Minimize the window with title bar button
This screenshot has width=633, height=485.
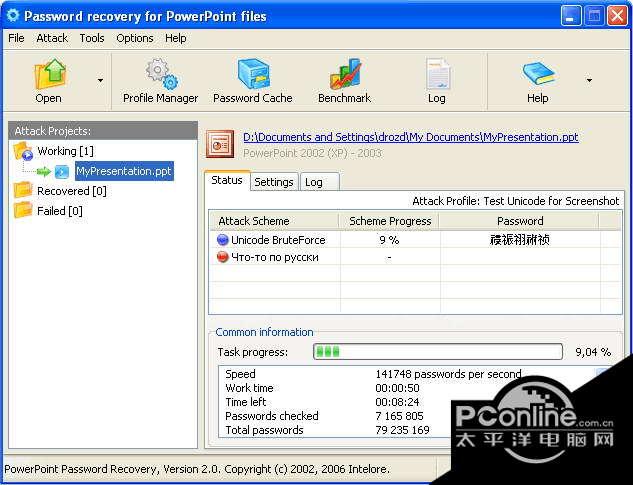point(570,17)
